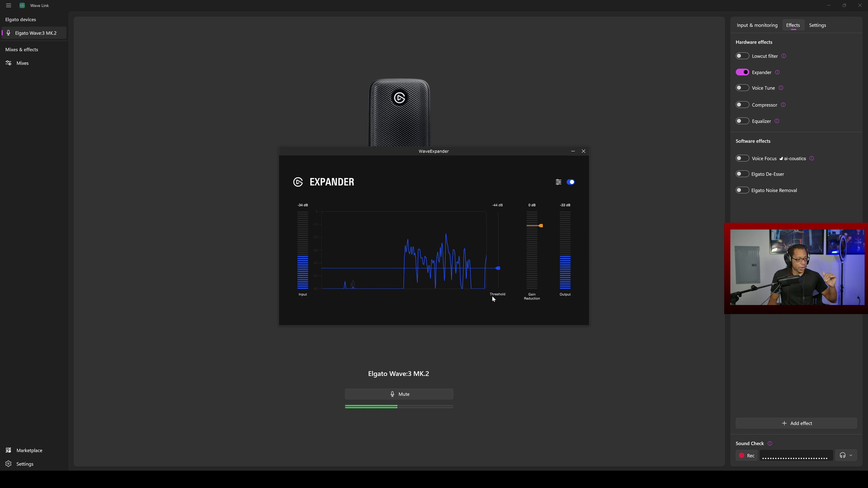This screenshot has height=488, width=868.
Task: Click the Elgato Wave:3 MK.2 title below microphone
Action: [399, 374]
